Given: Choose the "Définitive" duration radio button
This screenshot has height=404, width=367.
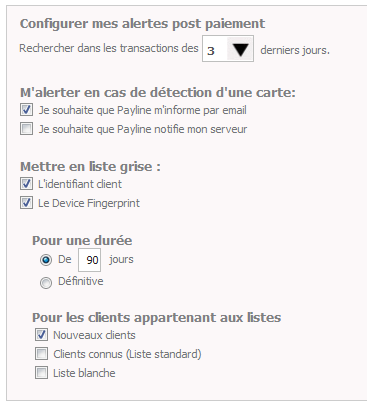Looking at the screenshot, I should pyautogui.click(x=46, y=283).
